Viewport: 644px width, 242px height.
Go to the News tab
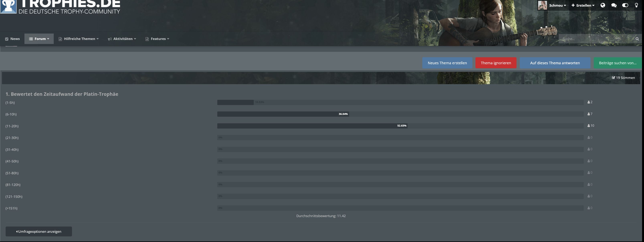(x=12, y=39)
